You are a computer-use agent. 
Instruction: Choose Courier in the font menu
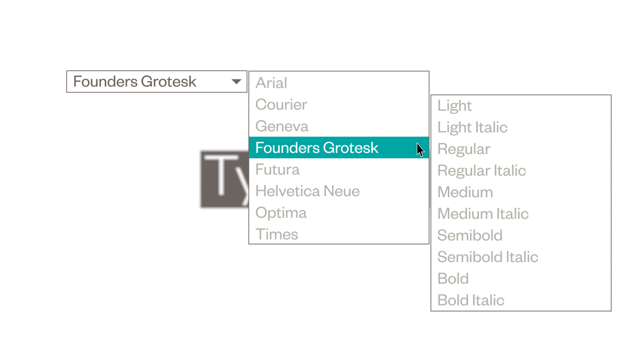(x=339, y=105)
